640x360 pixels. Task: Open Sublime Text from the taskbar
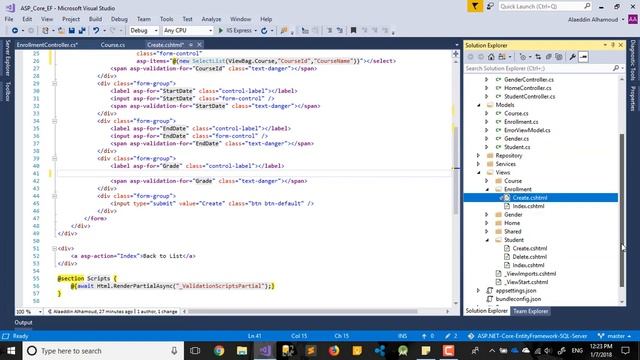click(311, 351)
